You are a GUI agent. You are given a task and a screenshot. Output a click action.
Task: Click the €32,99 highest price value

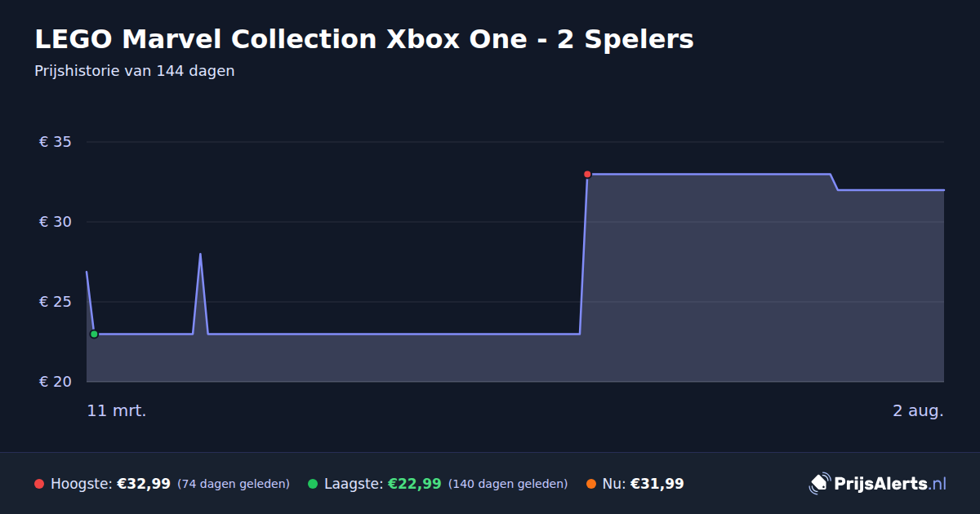tap(144, 484)
